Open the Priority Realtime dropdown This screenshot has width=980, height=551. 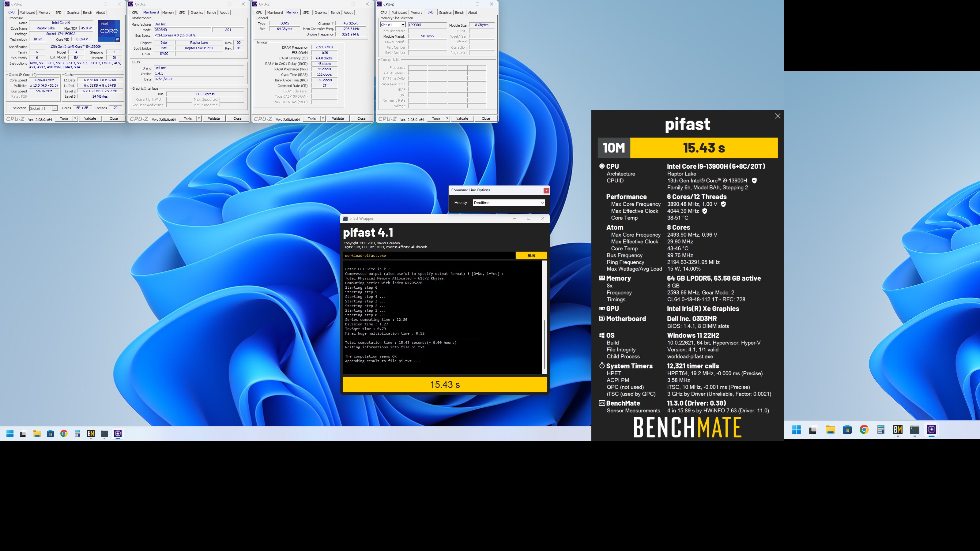[x=509, y=203]
